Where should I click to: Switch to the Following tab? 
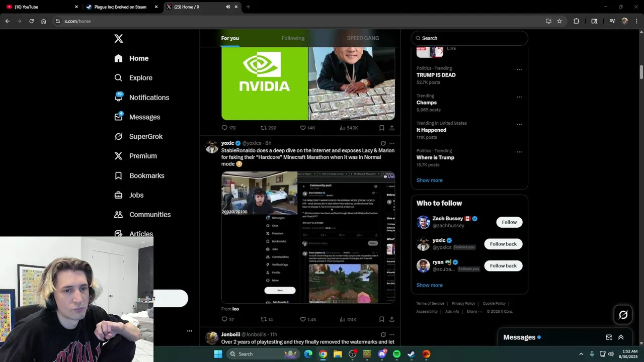293,38
